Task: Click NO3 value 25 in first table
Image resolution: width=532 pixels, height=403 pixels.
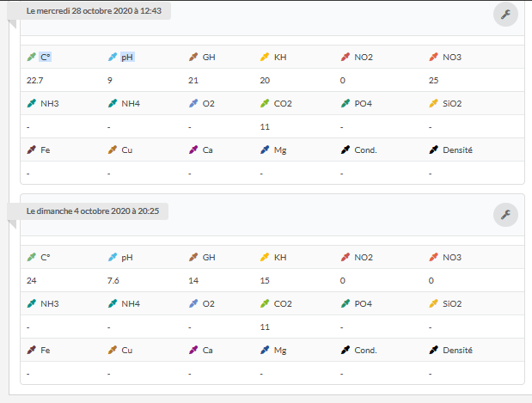Action: coord(434,81)
